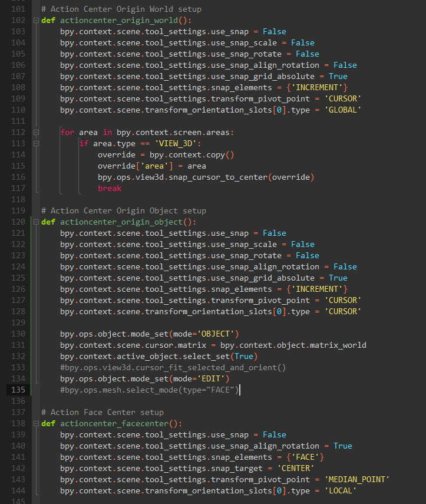Viewport: 426px width, 504px height.
Task: Click line number 101 in the gutter
Action: coord(18,9)
